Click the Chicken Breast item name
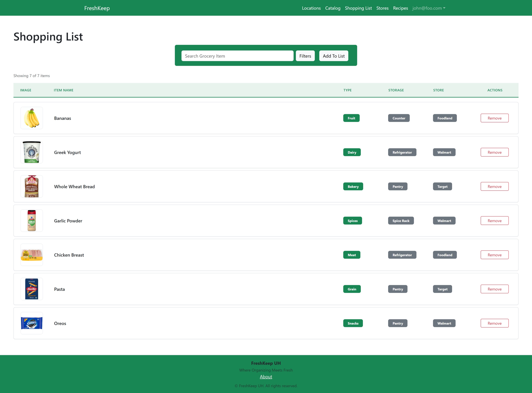This screenshot has height=393, width=532. (x=69, y=255)
